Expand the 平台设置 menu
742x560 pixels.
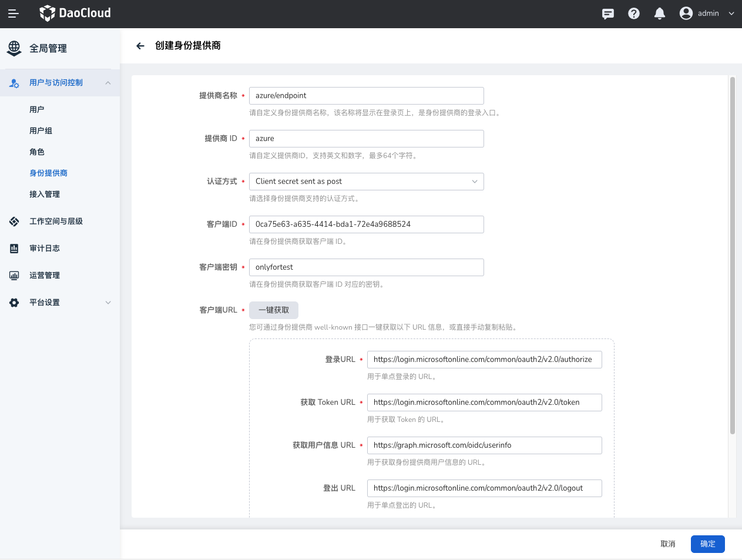click(x=108, y=303)
